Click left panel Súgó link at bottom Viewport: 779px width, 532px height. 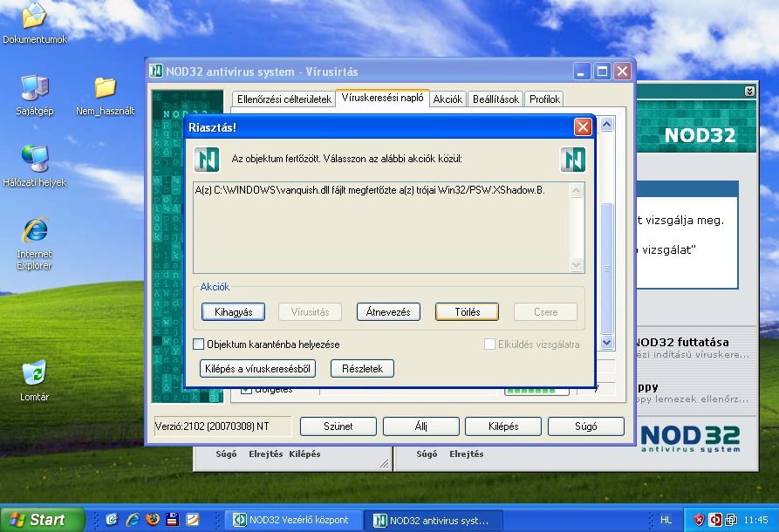pos(226,454)
